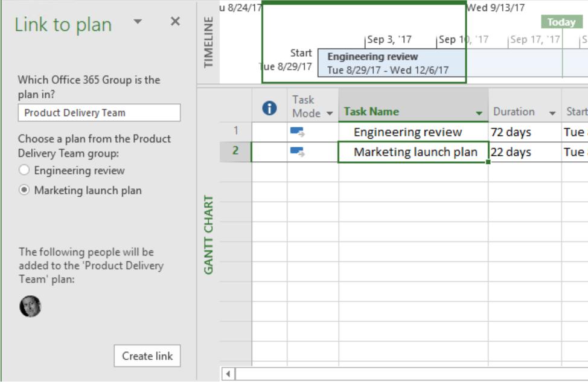Select the Engineering review task name cell

414,132
